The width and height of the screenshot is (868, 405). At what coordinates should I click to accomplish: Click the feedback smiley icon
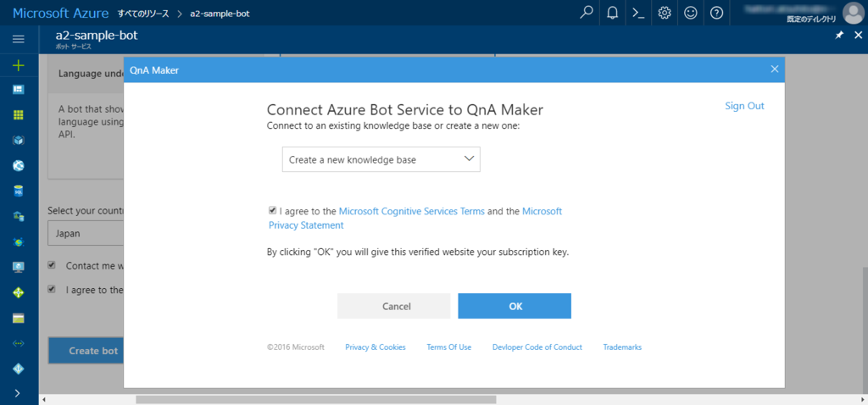691,13
